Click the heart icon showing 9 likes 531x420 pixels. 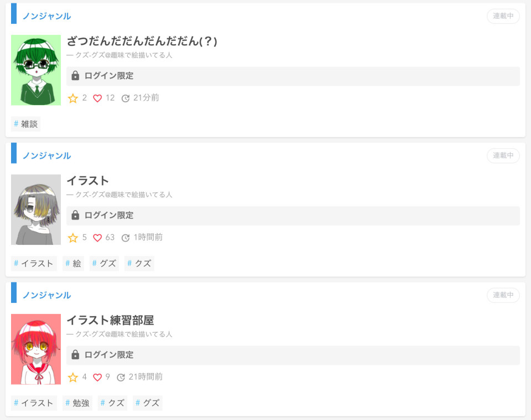97,377
